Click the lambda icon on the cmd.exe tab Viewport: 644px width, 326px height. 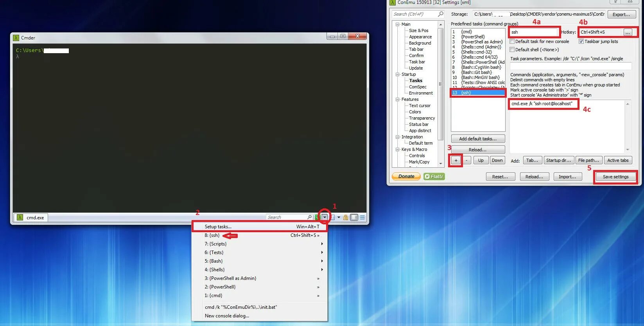pos(20,217)
